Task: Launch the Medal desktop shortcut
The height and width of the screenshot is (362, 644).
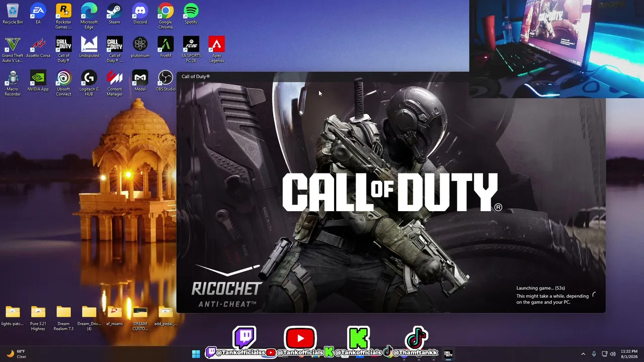Action: tap(140, 81)
